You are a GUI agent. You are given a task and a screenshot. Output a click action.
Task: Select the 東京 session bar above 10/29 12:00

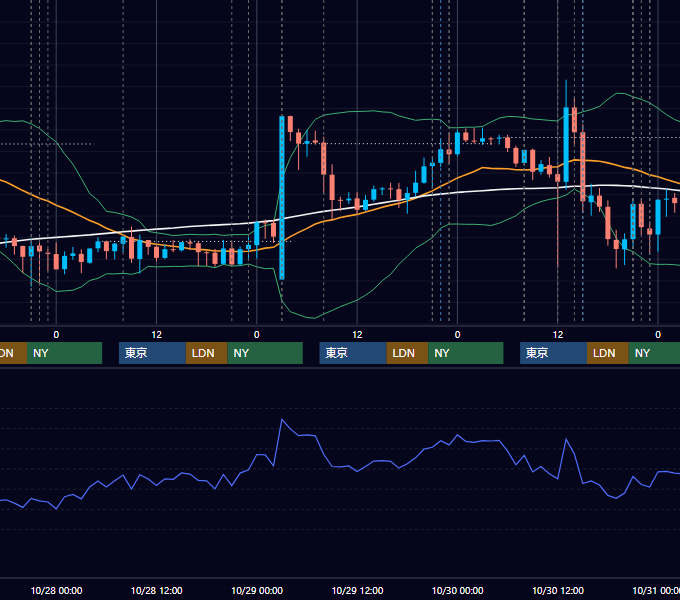click(353, 353)
